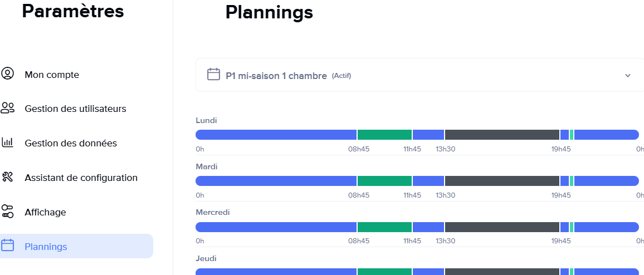Select the Affichage menu entry
This screenshot has height=275, width=644.
click(45, 212)
